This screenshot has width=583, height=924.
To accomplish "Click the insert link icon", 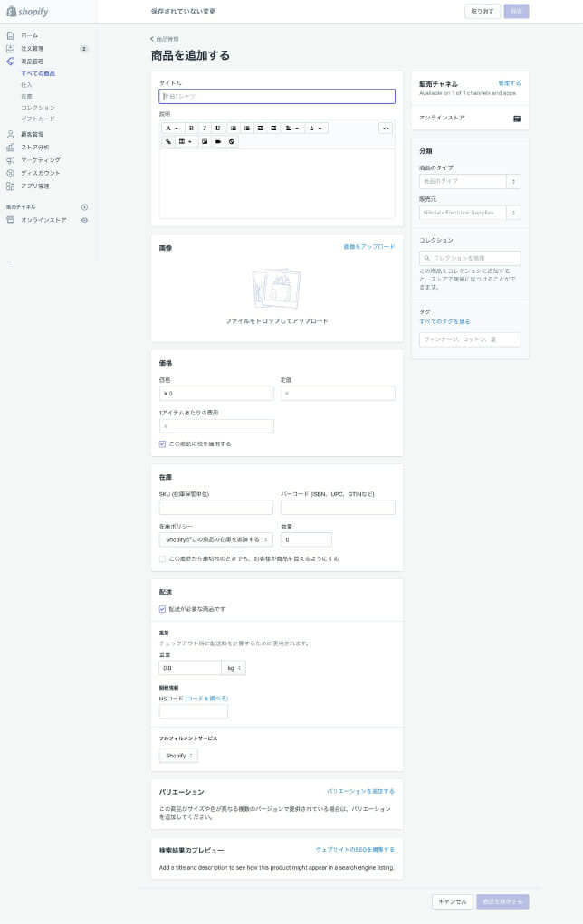I will click(x=168, y=141).
